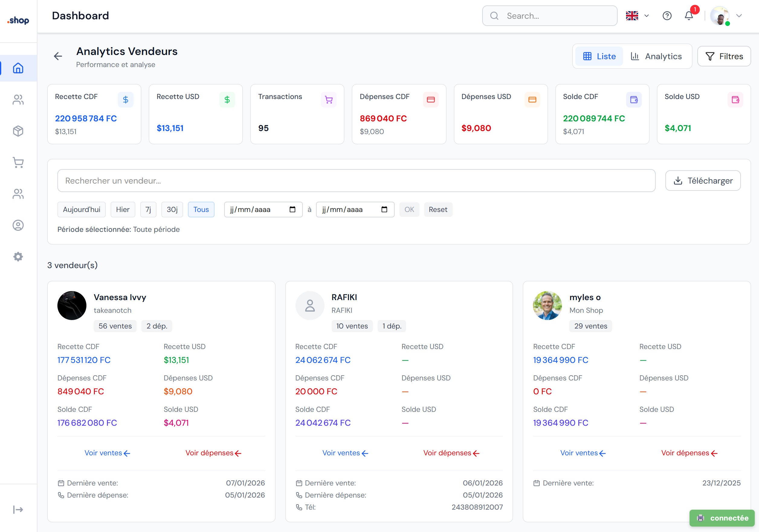Focus the Rechercher un vendeur field
The width and height of the screenshot is (759, 532).
coord(356,181)
